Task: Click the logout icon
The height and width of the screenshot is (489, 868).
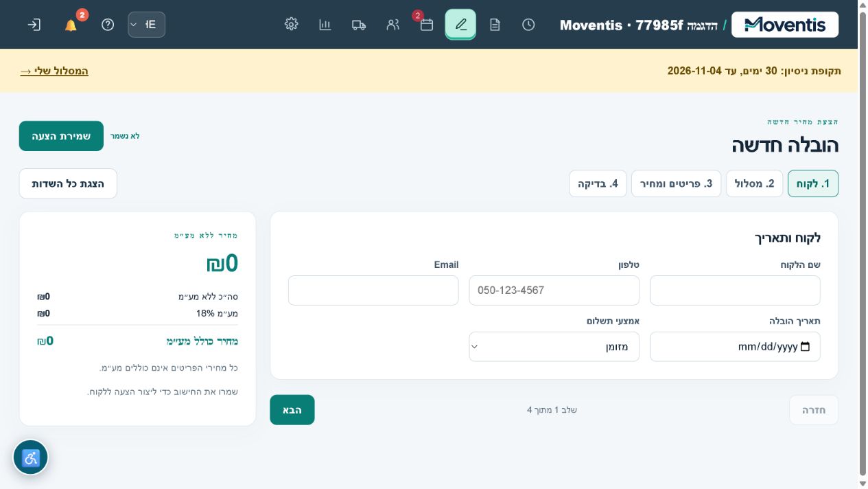Action: click(34, 25)
